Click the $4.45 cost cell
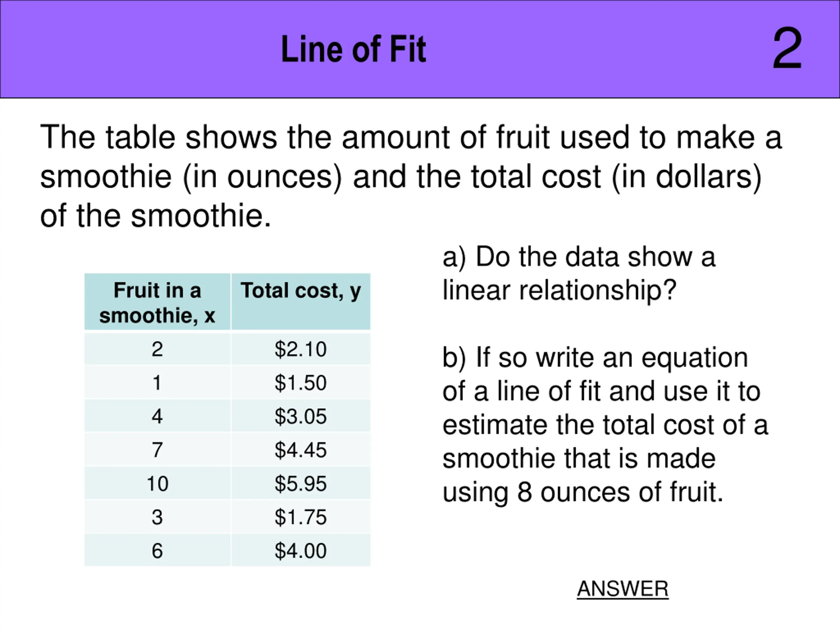The height and width of the screenshot is (630, 840). [x=301, y=450]
